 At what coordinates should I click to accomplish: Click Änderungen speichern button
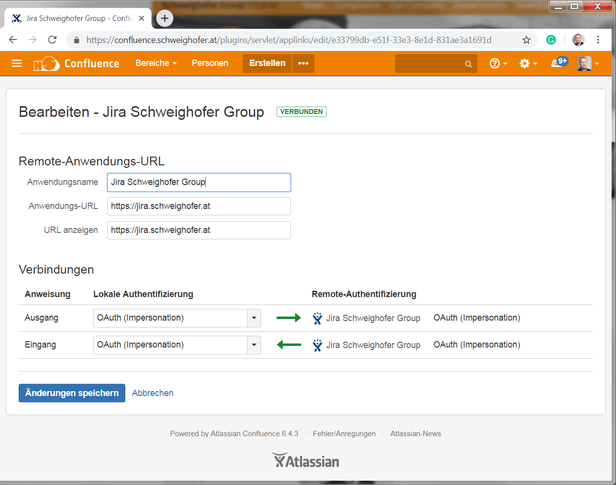tap(72, 393)
